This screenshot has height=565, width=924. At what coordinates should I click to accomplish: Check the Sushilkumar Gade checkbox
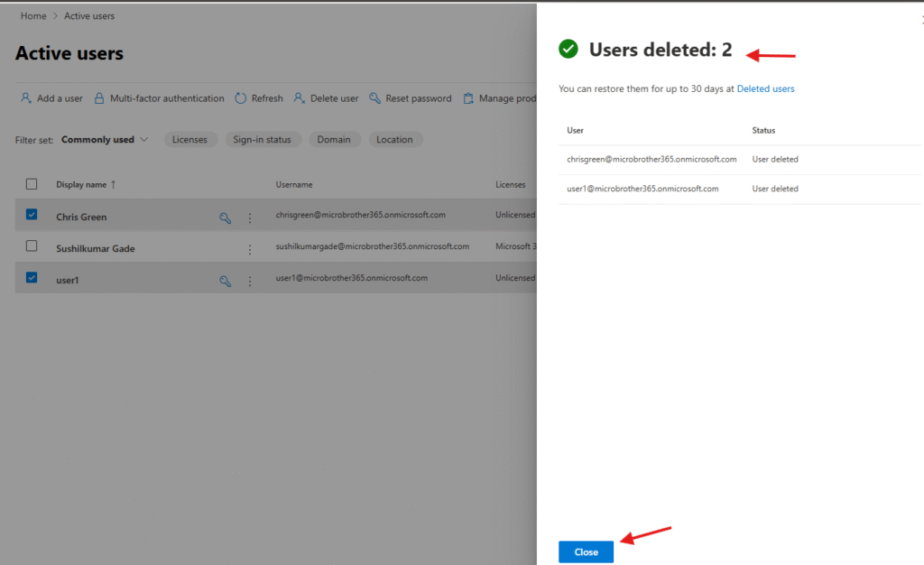[32, 245]
